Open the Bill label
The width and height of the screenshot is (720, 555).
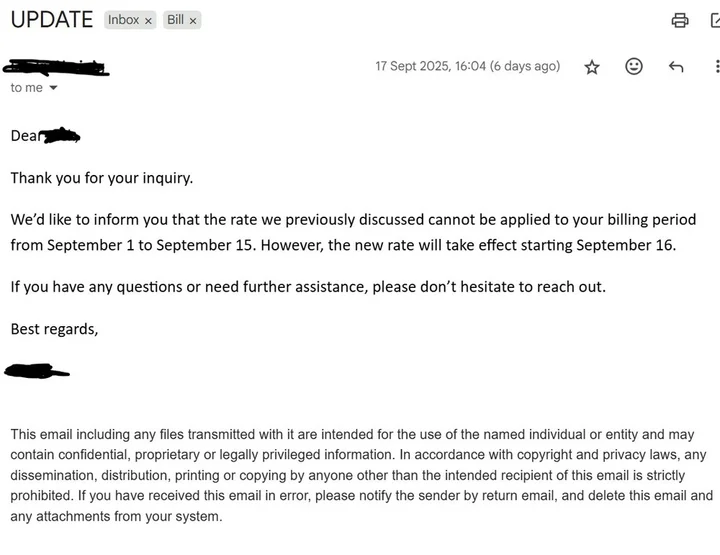(175, 20)
